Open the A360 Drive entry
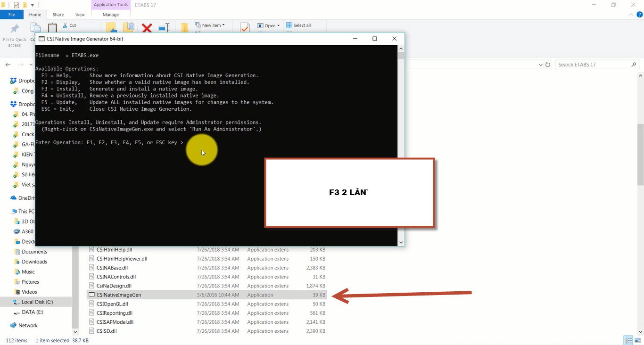The height and width of the screenshot is (345, 644). pos(24,231)
